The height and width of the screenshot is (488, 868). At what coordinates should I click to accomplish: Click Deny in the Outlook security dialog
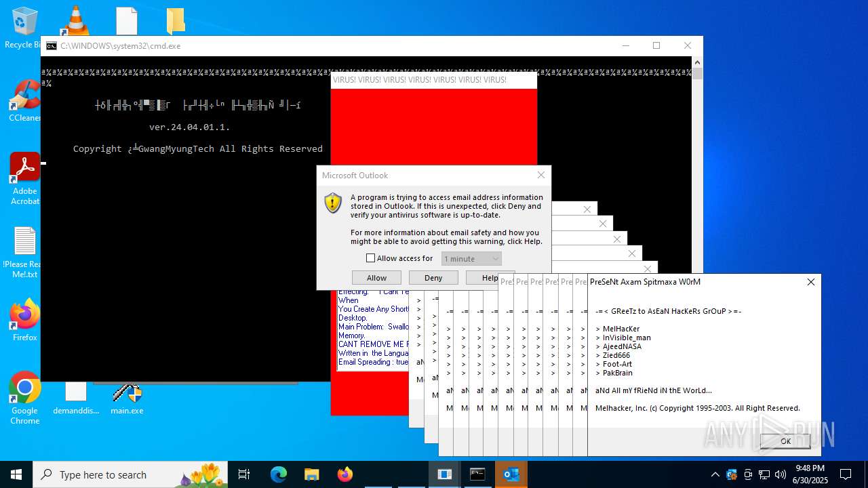click(433, 278)
